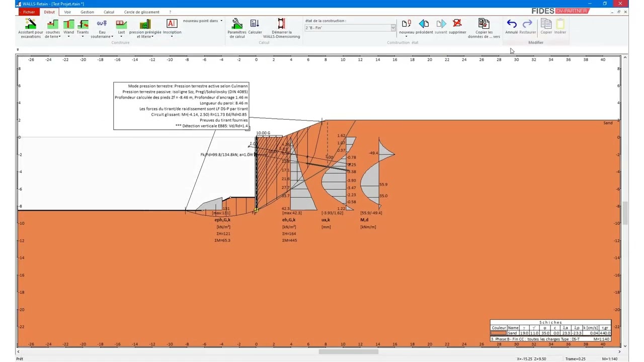Click the Prêt status bar text
This screenshot has height=362, width=644.
coord(20,358)
